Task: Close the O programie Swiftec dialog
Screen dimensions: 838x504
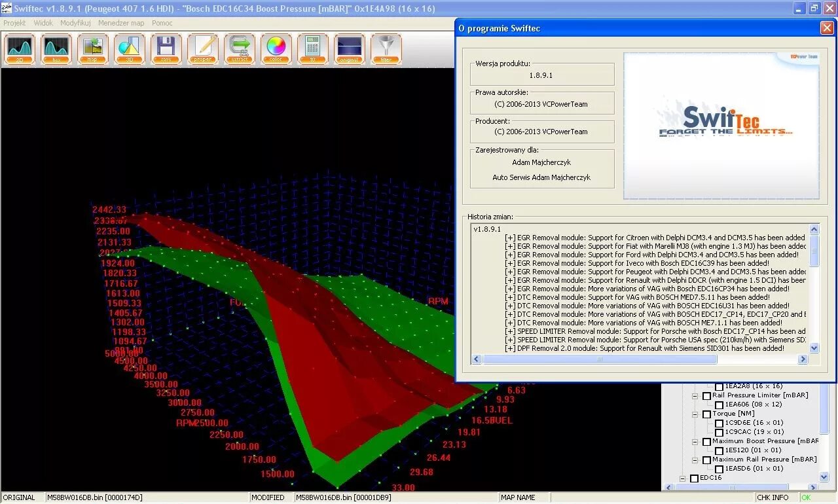Action: click(827, 28)
